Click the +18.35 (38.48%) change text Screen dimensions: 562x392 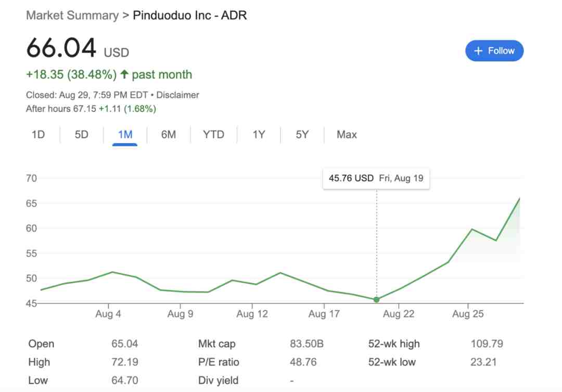pos(71,74)
